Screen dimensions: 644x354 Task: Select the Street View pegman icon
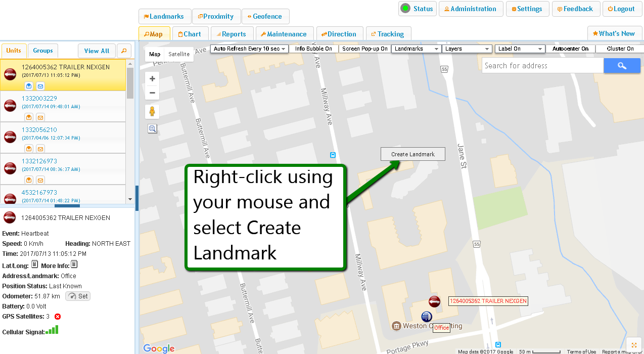[x=152, y=112]
